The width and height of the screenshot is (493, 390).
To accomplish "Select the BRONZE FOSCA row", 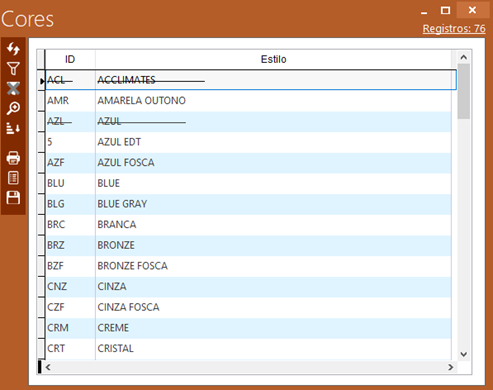I will [248, 266].
